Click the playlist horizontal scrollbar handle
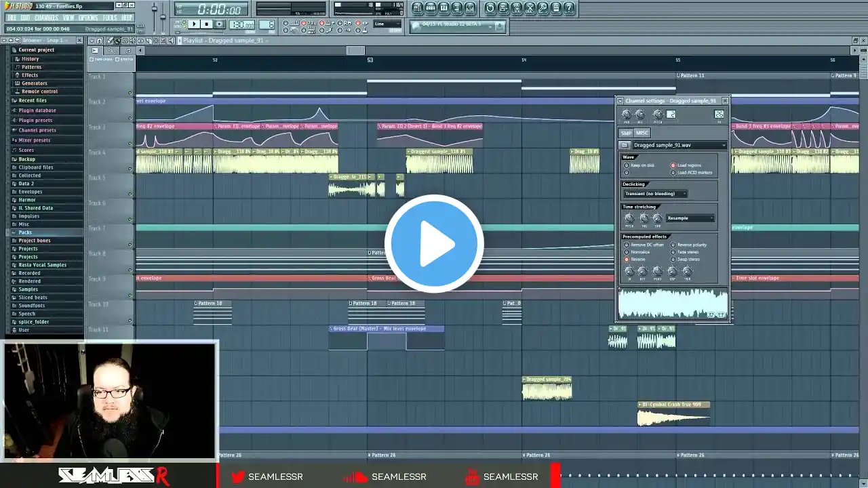 pyautogui.click(x=356, y=50)
